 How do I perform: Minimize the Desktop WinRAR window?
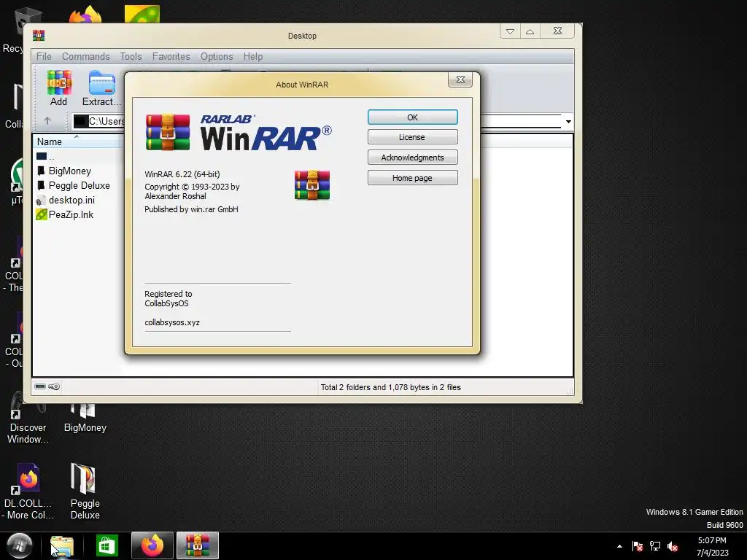(510, 31)
